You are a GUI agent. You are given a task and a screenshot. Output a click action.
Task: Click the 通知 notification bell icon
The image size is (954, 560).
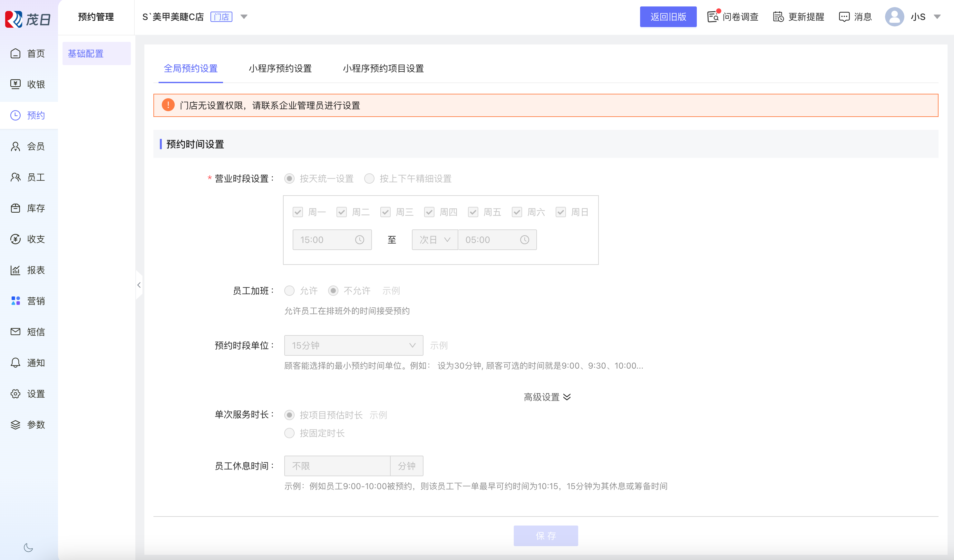[15, 363]
